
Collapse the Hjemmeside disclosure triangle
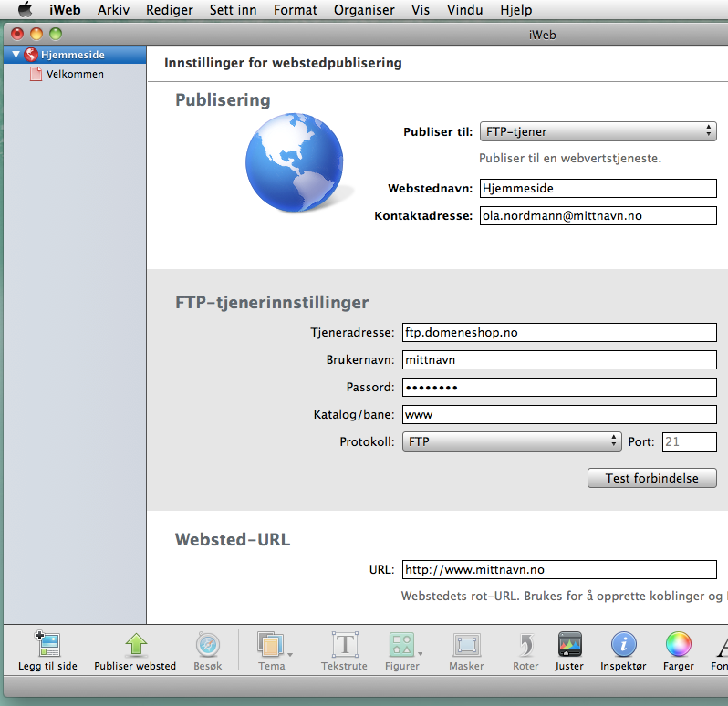(16, 55)
